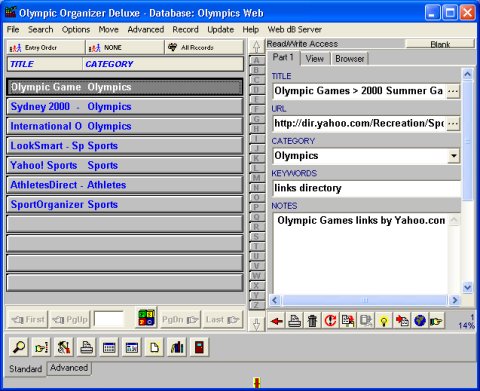Click the Blank button

[440, 44]
